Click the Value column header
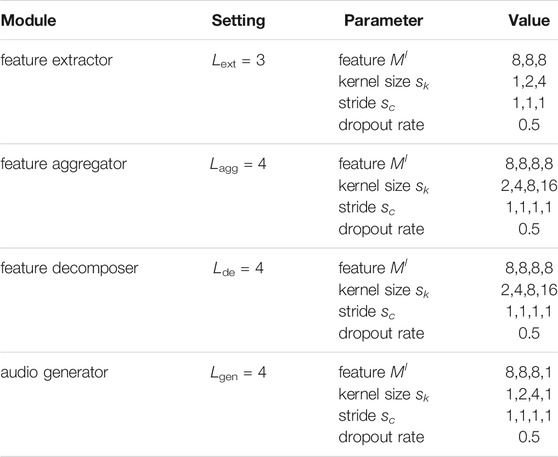Image resolution: width=558 pixels, height=457 pixels. pos(529,20)
